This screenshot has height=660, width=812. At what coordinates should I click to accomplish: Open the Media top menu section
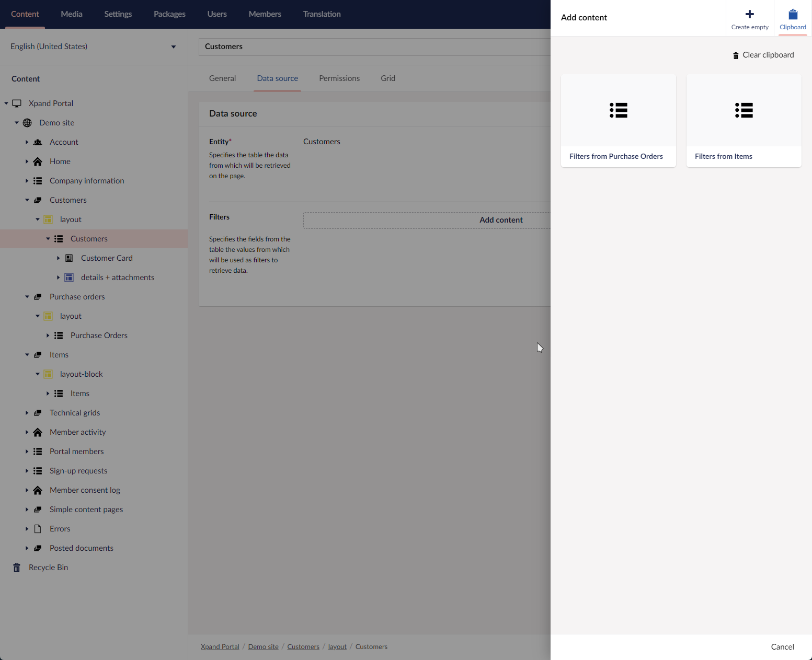coord(72,14)
